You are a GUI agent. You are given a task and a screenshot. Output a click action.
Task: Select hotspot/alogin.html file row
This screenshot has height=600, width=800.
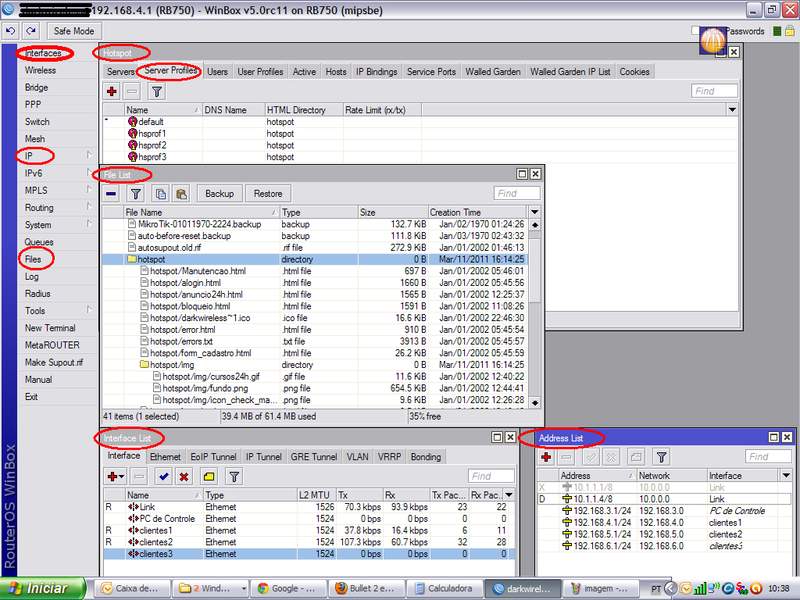click(x=314, y=283)
